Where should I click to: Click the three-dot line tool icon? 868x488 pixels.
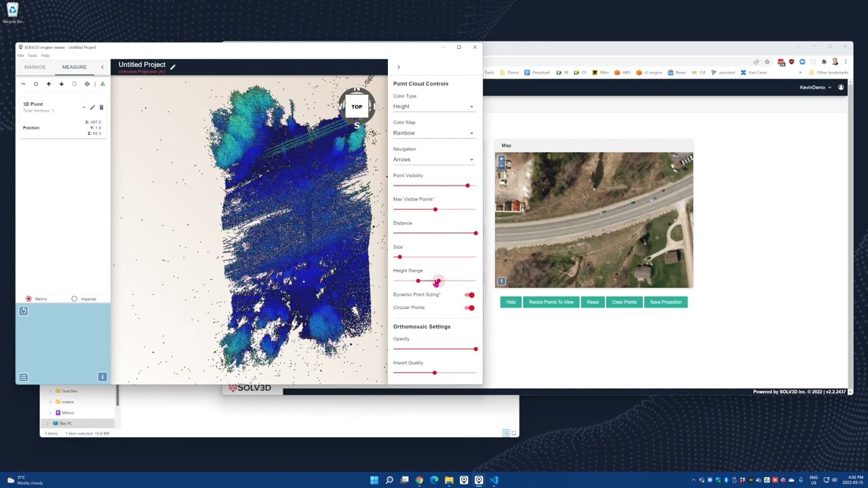23,84
